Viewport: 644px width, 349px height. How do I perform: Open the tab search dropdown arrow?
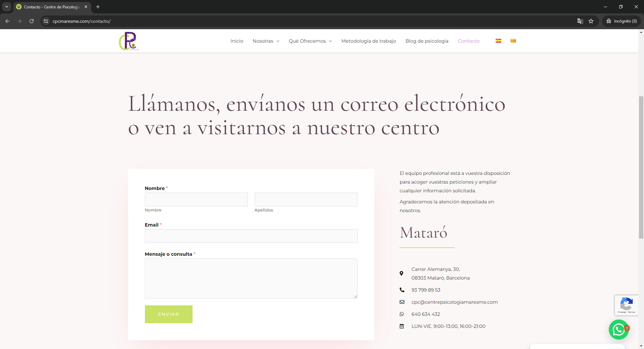coord(6,7)
